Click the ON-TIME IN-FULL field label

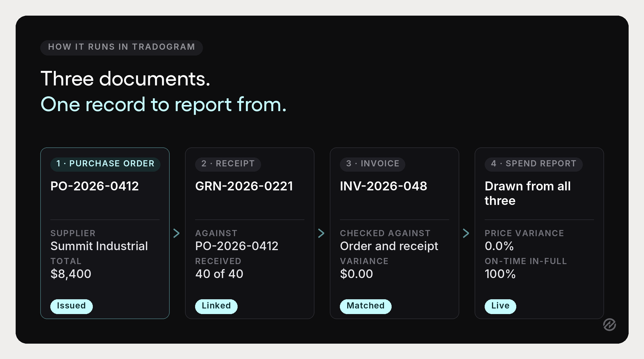pyautogui.click(x=526, y=261)
